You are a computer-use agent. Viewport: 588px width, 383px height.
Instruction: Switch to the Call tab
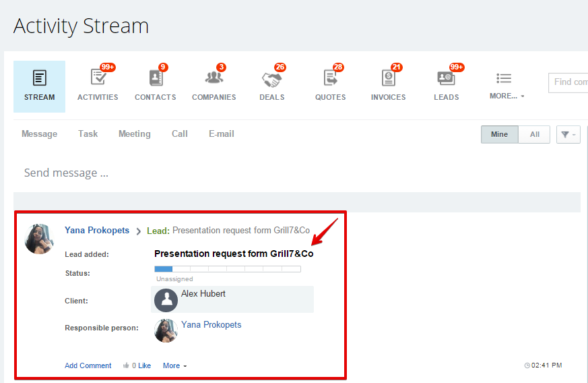tap(180, 134)
